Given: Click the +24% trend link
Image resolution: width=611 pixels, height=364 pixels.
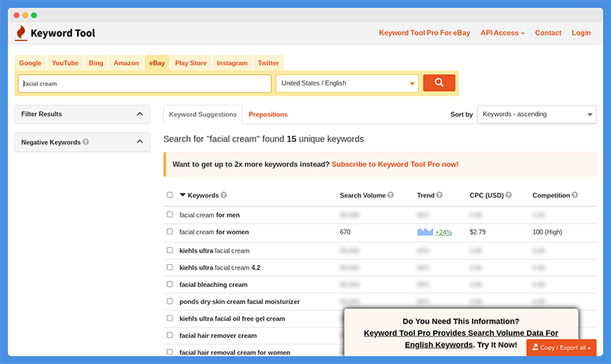Looking at the screenshot, I should [444, 233].
